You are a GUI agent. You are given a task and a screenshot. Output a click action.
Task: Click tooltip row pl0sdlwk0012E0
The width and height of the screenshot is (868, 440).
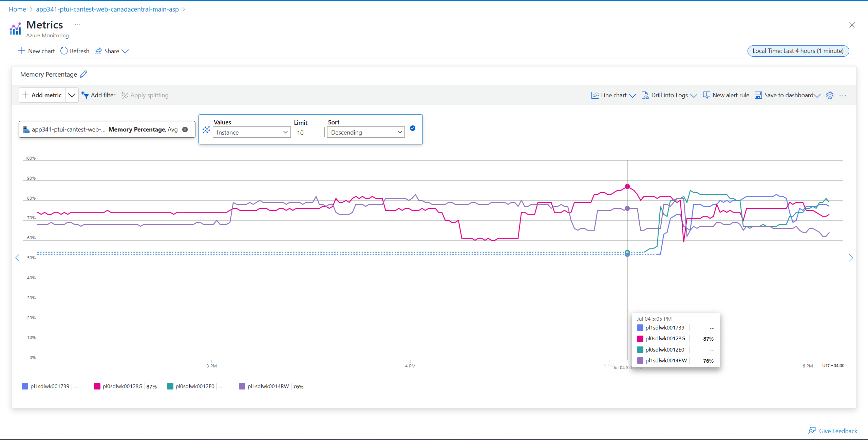675,349
